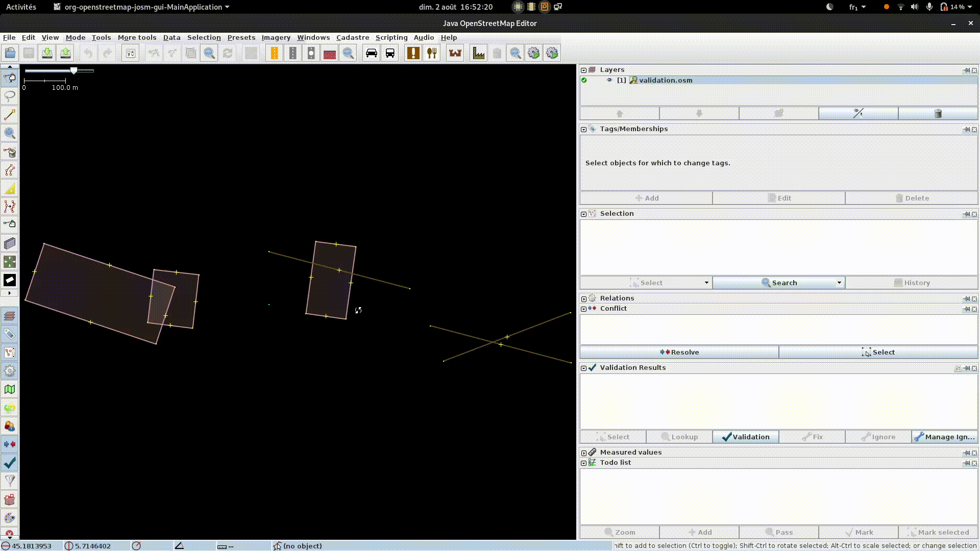The image size is (980, 551).
Task: Click the castle preset icon
Action: click(x=455, y=53)
